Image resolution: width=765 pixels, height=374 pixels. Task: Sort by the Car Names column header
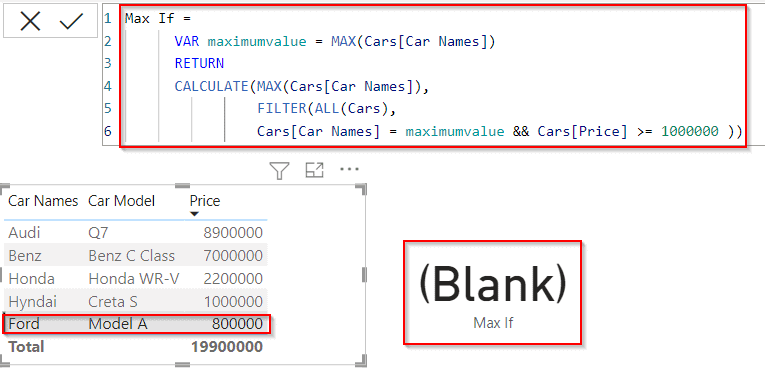43,200
